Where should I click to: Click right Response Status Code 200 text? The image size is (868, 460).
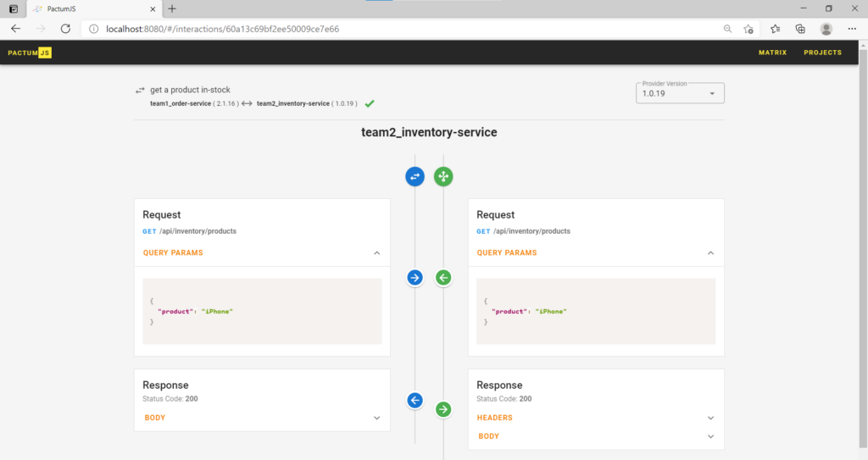tap(504, 398)
